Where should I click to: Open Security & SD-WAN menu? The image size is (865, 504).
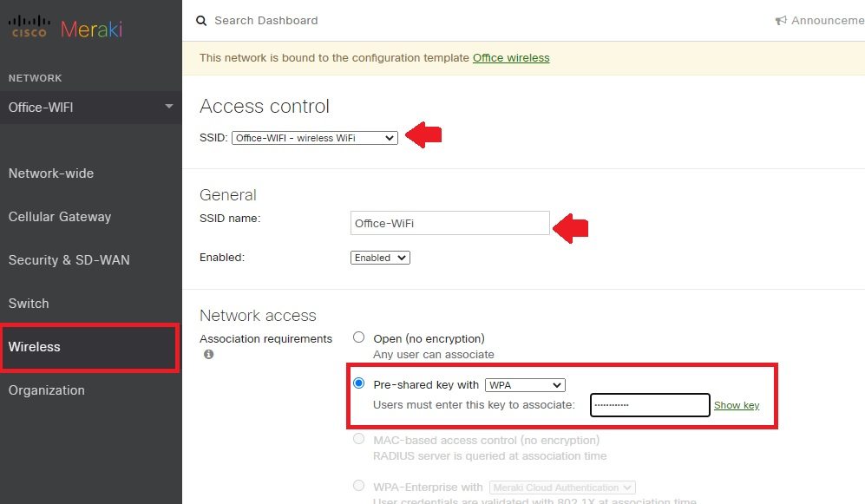tap(69, 260)
